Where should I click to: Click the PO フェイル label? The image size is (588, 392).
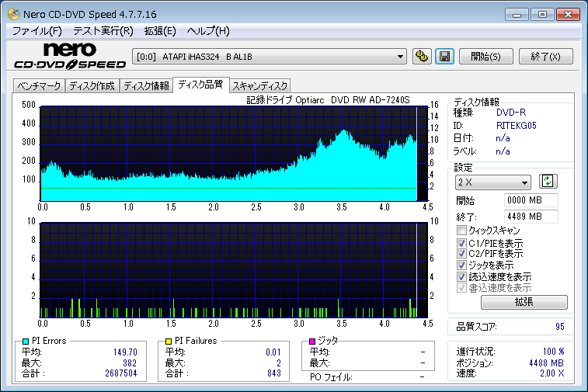point(331,377)
